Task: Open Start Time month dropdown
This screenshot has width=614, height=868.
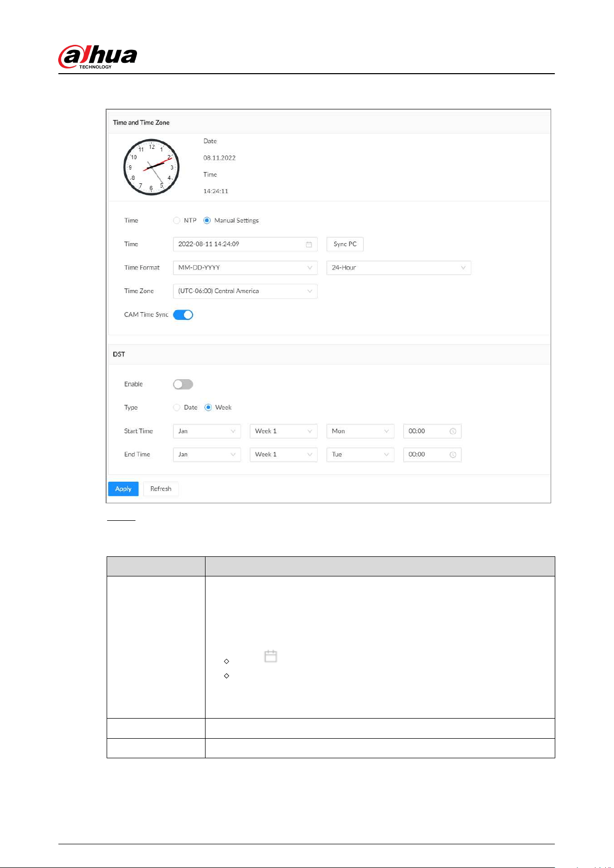Action: [x=207, y=431]
